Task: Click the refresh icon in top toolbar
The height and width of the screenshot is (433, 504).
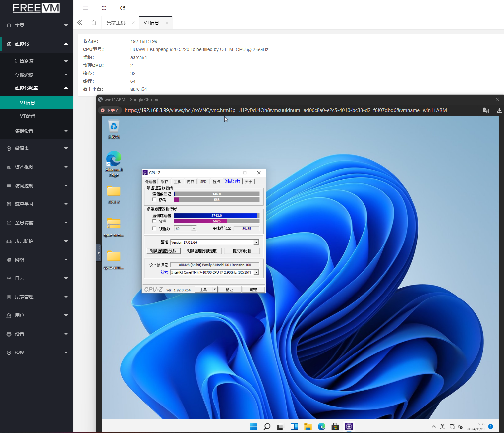Action: (x=123, y=8)
